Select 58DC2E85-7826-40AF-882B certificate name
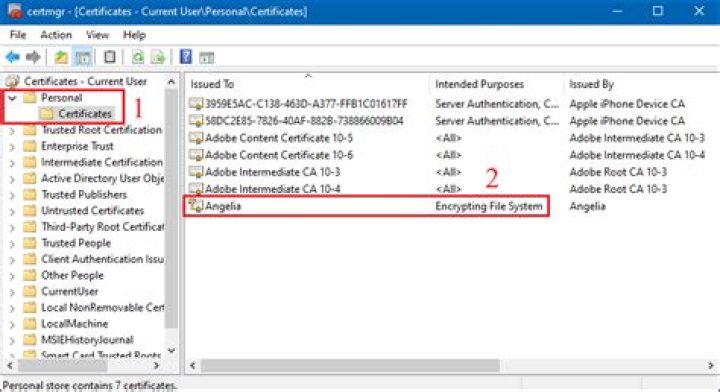This screenshot has height=392, width=720. (304, 121)
